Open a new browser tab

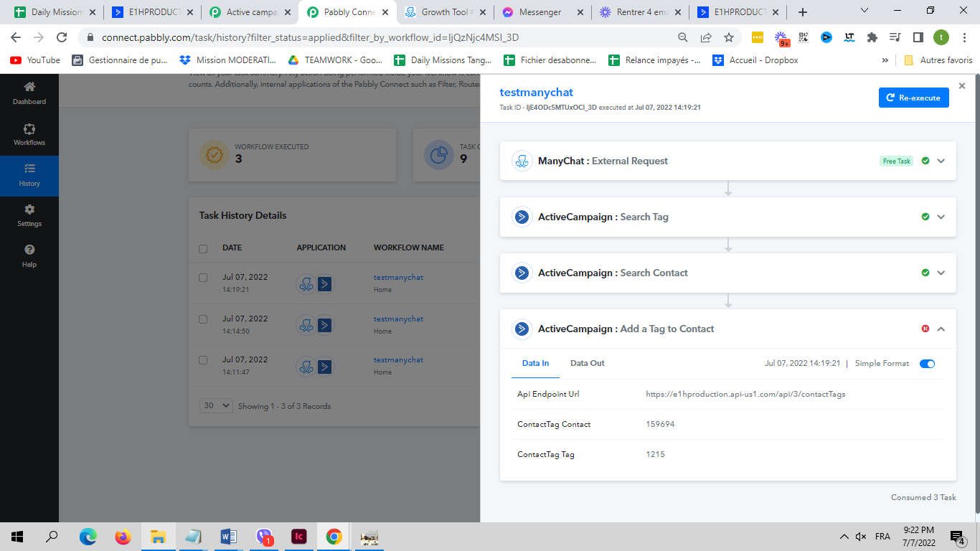[x=803, y=12]
